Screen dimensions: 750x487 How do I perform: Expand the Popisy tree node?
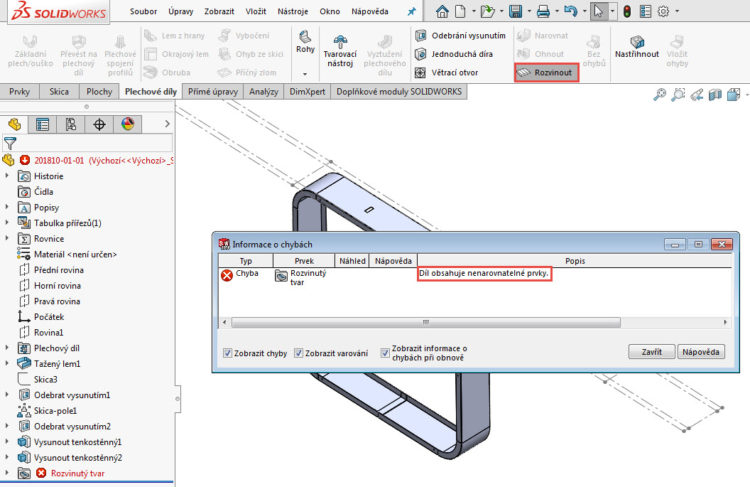(x=7, y=207)
